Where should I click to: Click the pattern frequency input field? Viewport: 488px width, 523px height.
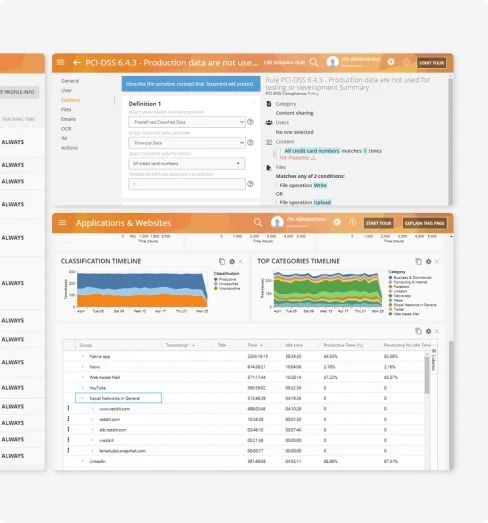[187, 184]
